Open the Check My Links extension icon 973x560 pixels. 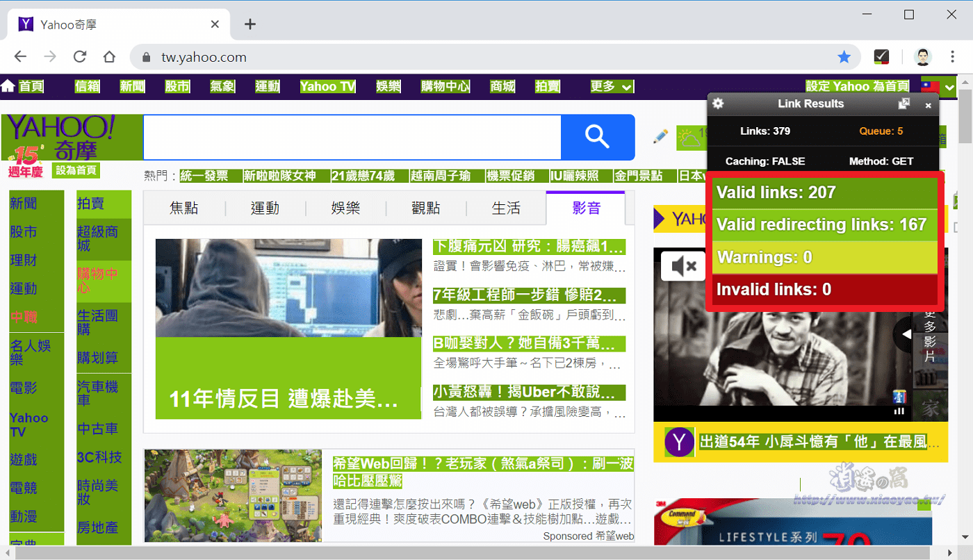(x=881, y=57)
